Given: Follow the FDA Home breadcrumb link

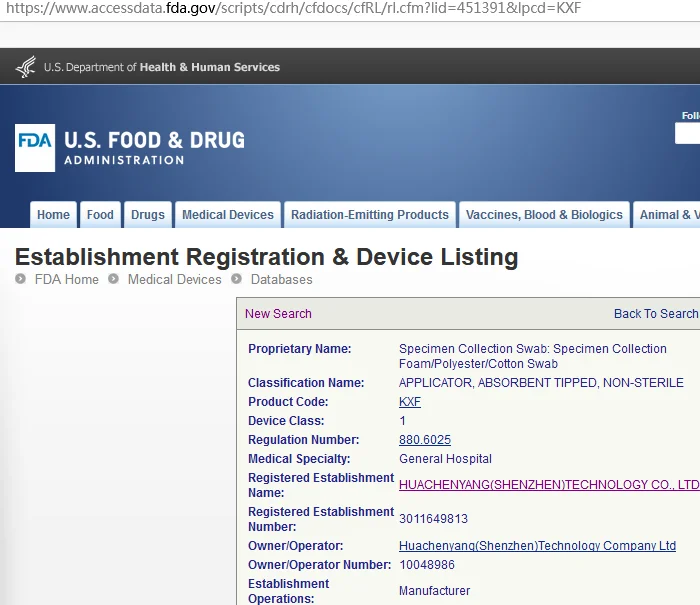Looking at the screenshot, I should click(x=67, y=280).
